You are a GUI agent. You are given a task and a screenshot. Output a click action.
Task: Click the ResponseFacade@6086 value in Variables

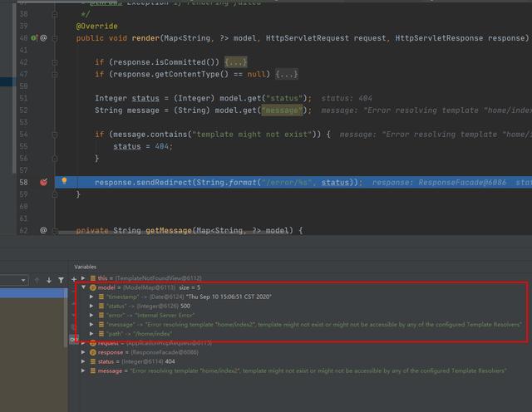165,352
